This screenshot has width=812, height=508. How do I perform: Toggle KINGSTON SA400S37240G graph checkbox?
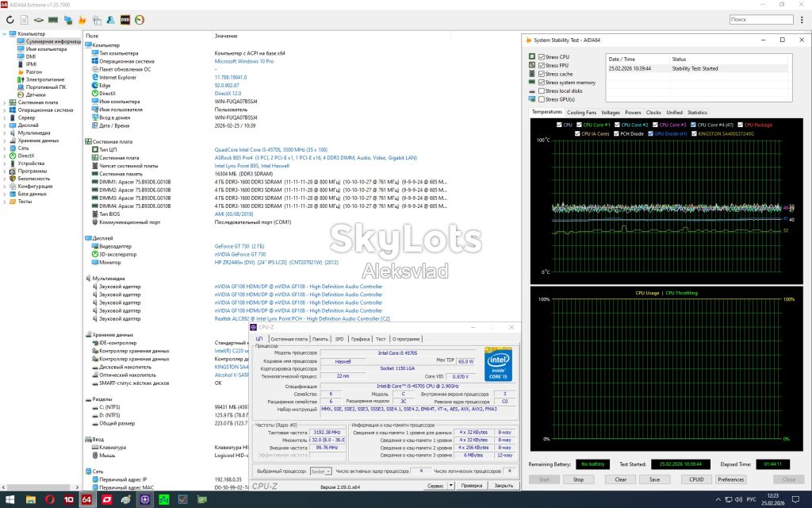tap(694, 133)
